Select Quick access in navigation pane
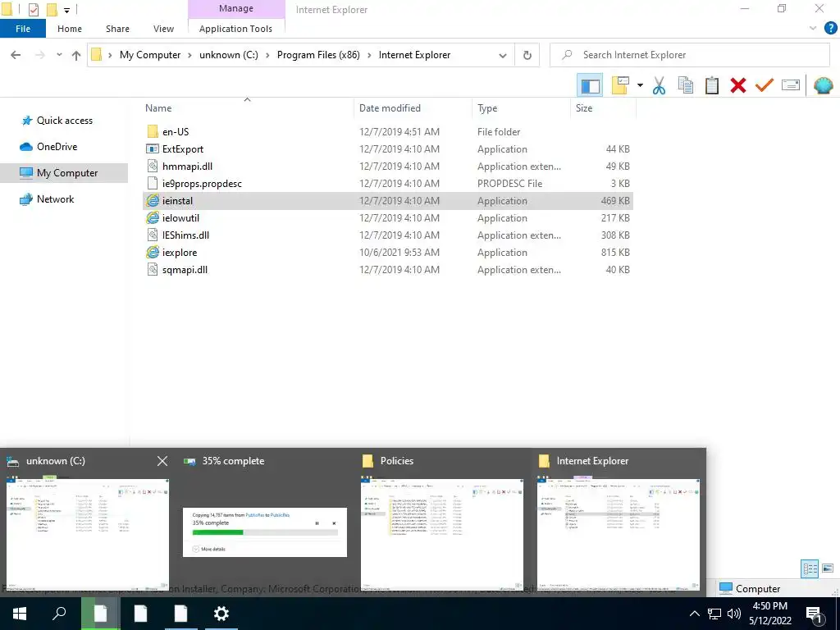 65,121
